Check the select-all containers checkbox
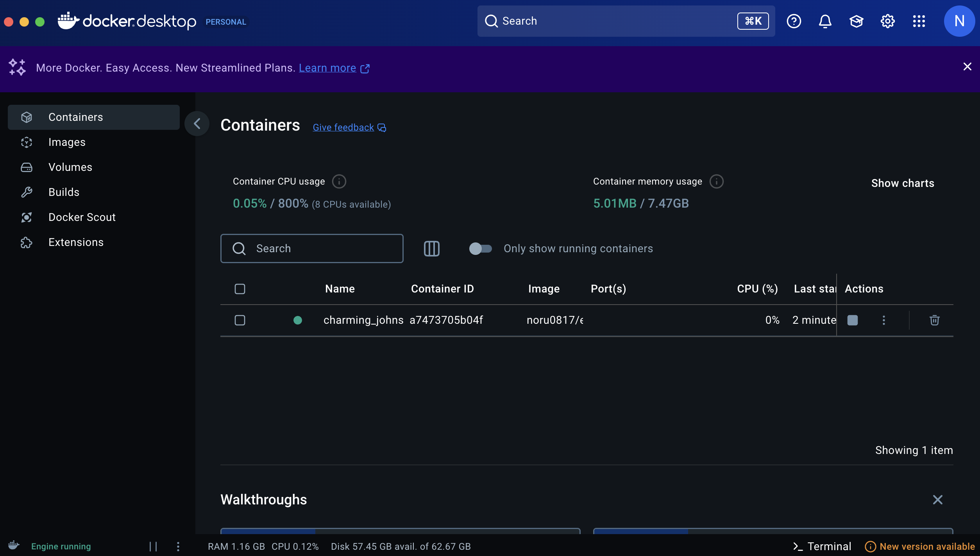 click(x=240, y=289)
